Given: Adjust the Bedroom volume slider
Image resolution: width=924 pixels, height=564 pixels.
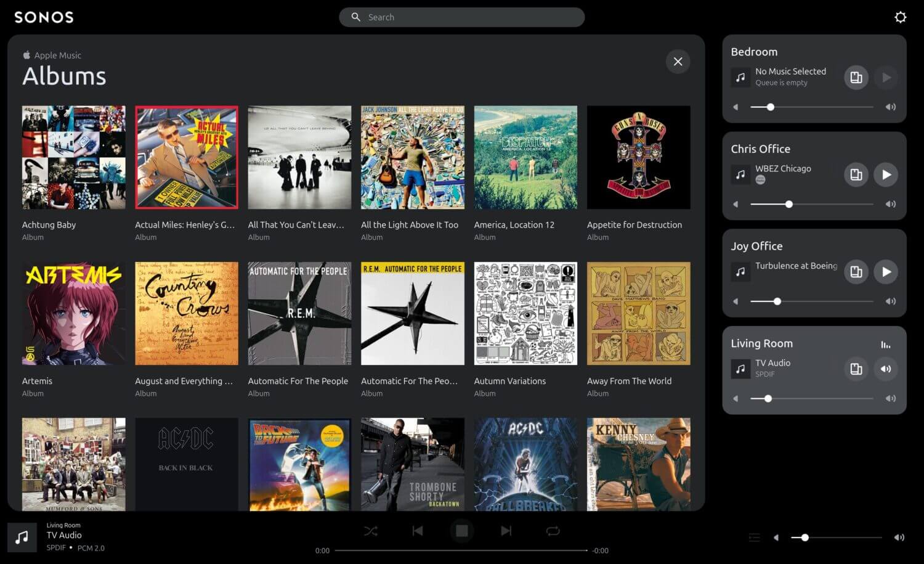Looking at the screenshot, I should [811, 107].
